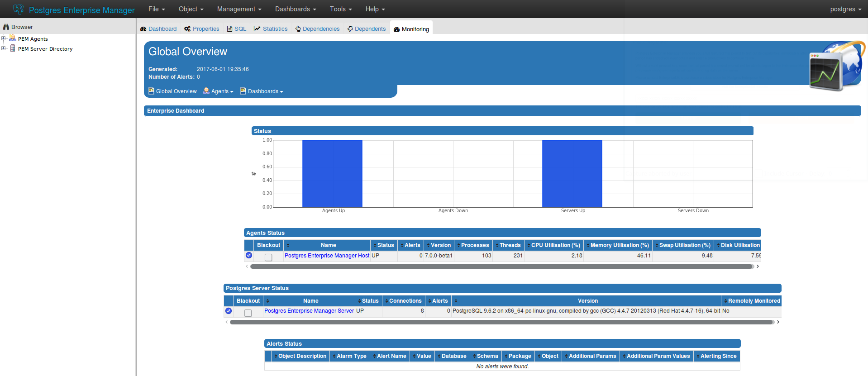The width and height of the screenshot is (868, 376).
Task: Click the sort arrows on Connections column
Action: point(386,301)
